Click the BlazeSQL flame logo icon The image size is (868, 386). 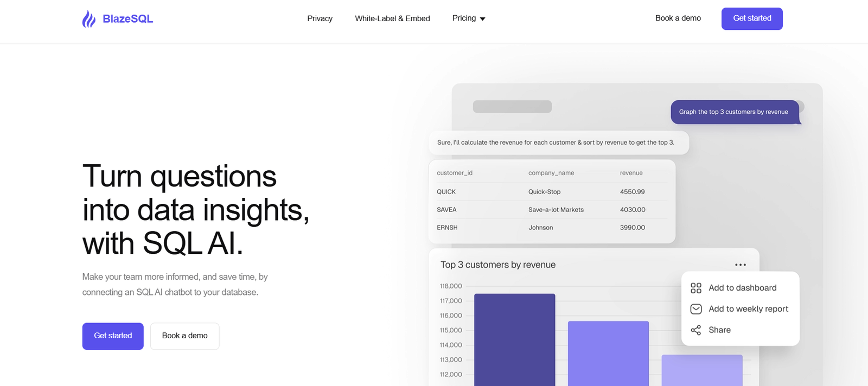[x=88, y=19]
